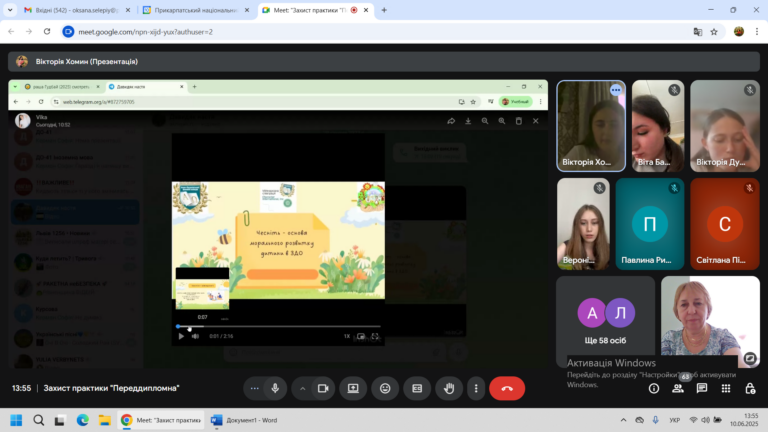This screenshot has width=768, height=432.
Task: Toggle closed captions button
Action: click(417, 388)
